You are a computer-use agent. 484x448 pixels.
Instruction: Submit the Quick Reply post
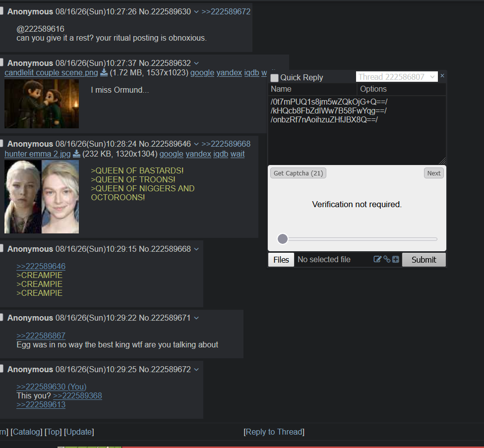click(424, 260)
